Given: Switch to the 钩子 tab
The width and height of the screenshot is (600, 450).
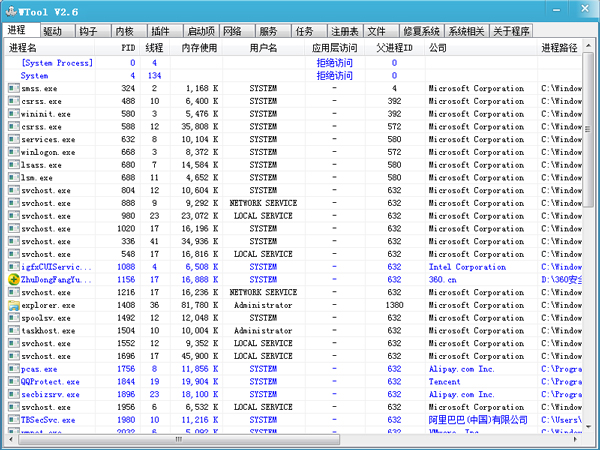Looking at the screenshot, I should 93,31.
